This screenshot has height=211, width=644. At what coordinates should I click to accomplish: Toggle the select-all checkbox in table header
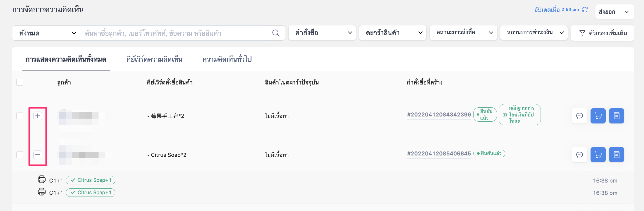click(x=20, y=82)
